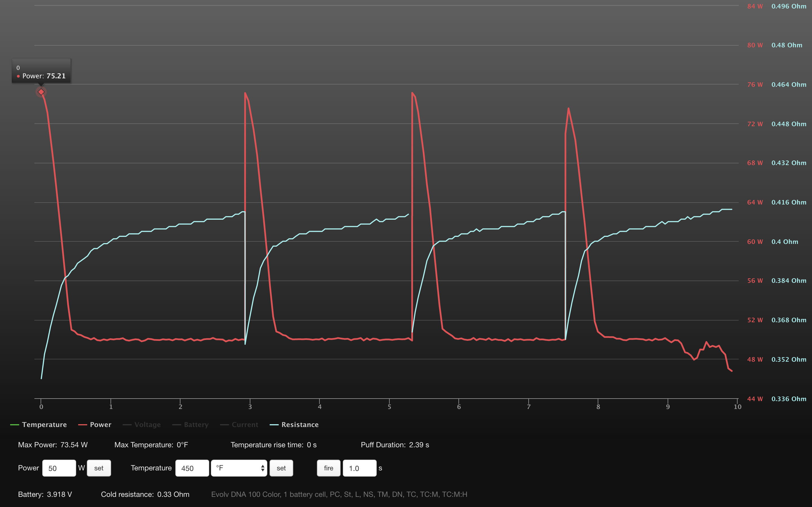Image resolution: width=812 pixels, height=507 pixels.
Task: Click the red diamond data point marker
Action: [41, 92]
